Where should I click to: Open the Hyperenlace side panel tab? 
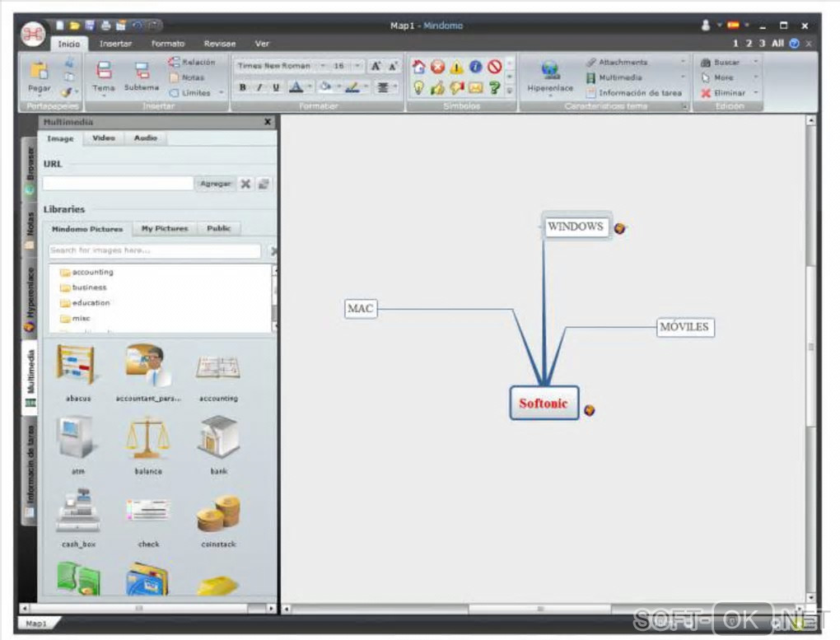30,298
